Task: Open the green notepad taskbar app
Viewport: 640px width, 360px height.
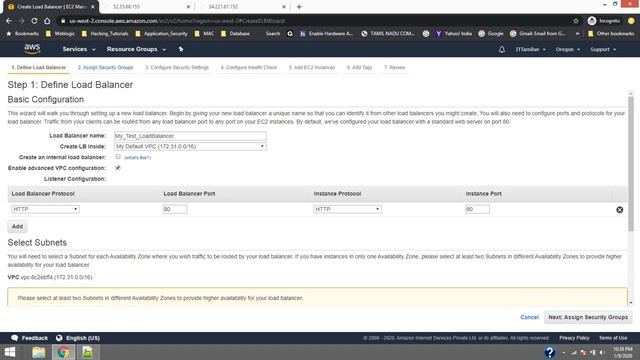Action: pos(87,352)
